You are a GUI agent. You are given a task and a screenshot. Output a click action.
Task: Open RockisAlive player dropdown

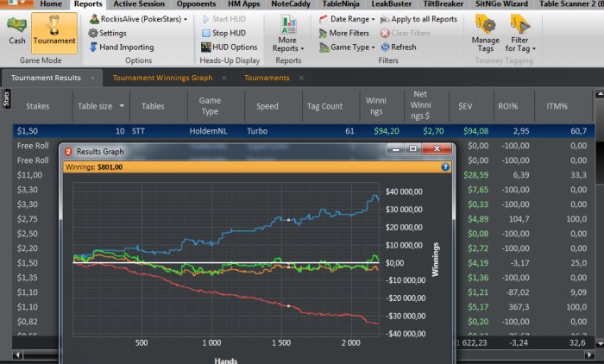click(x=186, y=19)
